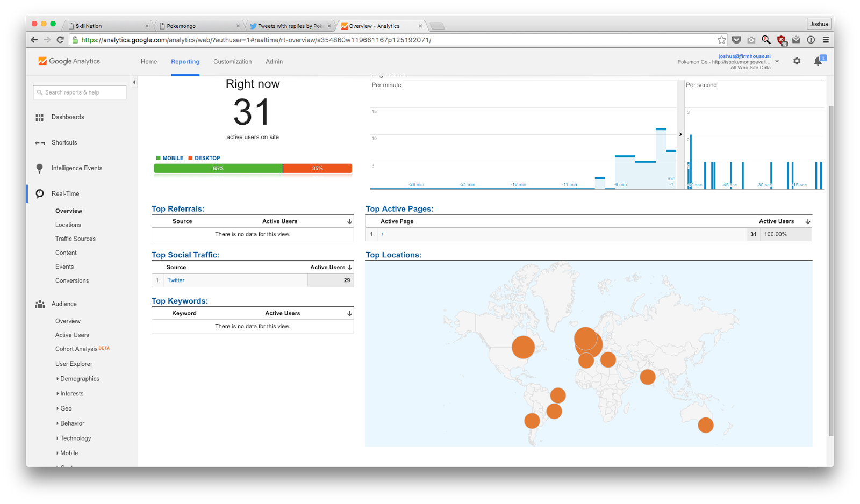Reload the page with refresh icon
This screenshot has height=504, width=860.
tap(60, 40)
